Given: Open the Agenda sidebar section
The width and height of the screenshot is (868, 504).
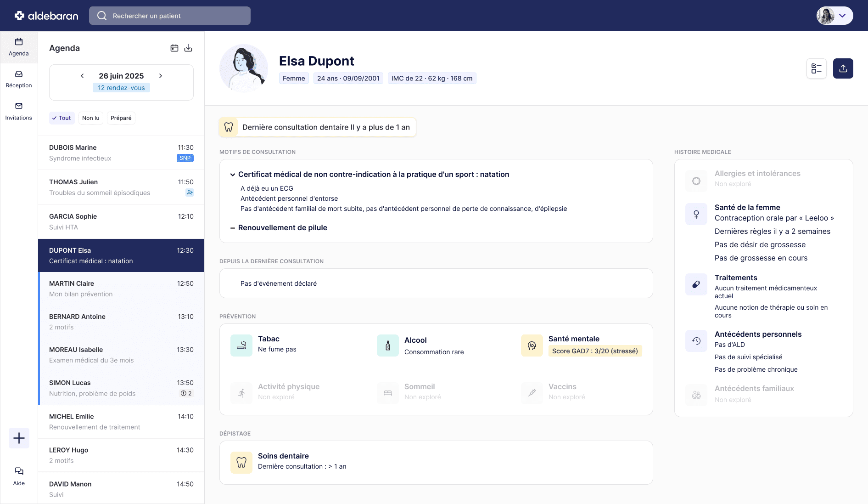Looking at the screenshot, I should [x=19, y=47].
